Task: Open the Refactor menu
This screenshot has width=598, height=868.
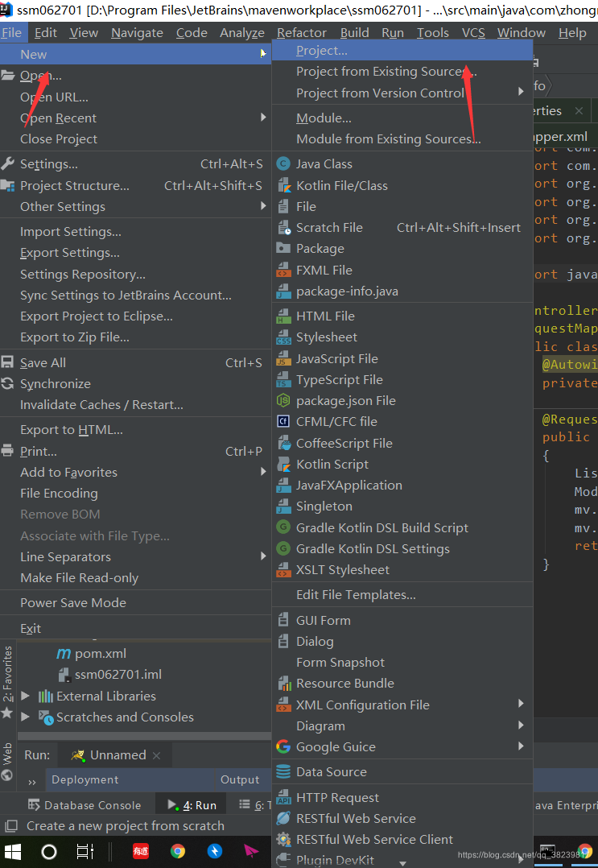Action: (x=302, y=33)
